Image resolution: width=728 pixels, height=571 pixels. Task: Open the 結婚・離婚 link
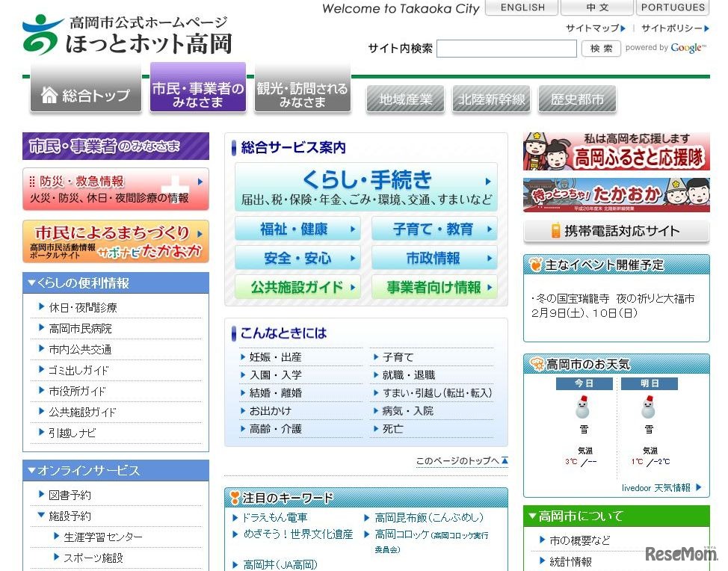click(276, 392)
